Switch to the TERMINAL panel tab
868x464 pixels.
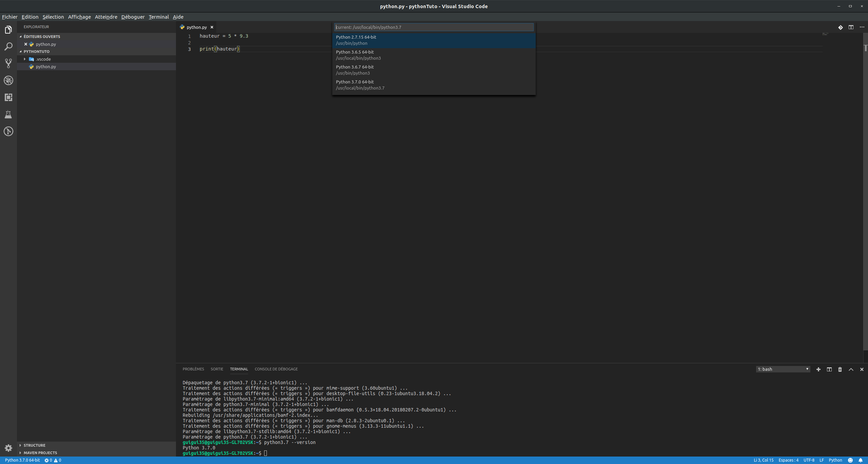(x=239, y=369)
